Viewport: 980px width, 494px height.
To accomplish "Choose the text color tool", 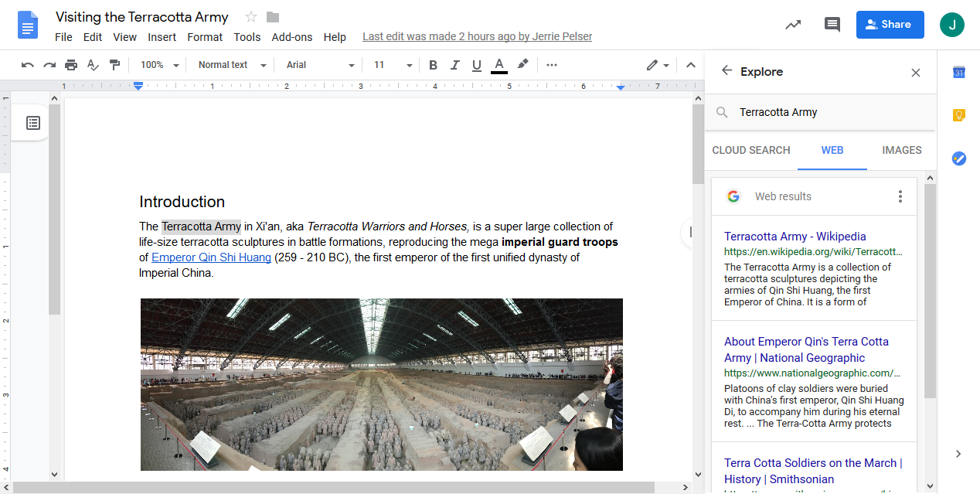I will (499, 65).
